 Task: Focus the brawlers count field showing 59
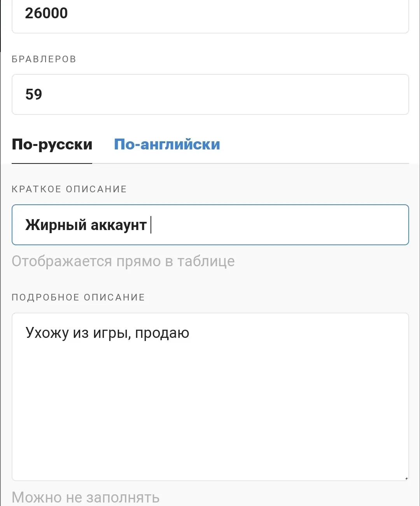coord(210,94)
